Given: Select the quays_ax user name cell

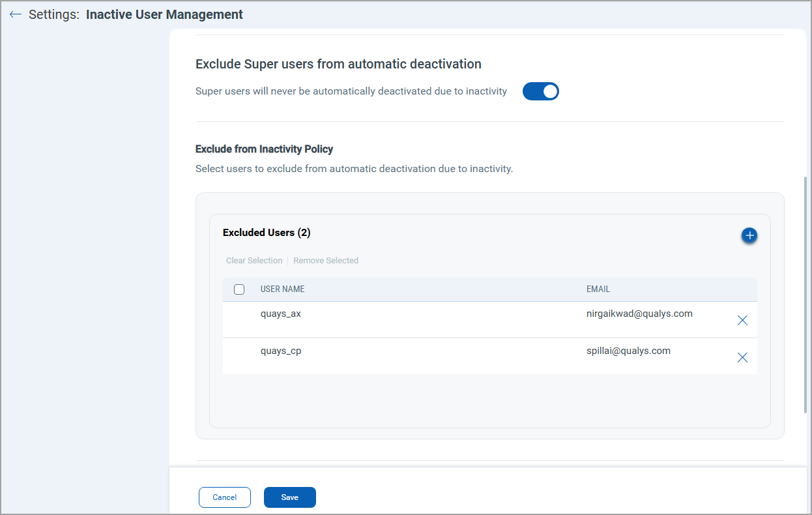Looking at the screenshot, I should 281,314.
